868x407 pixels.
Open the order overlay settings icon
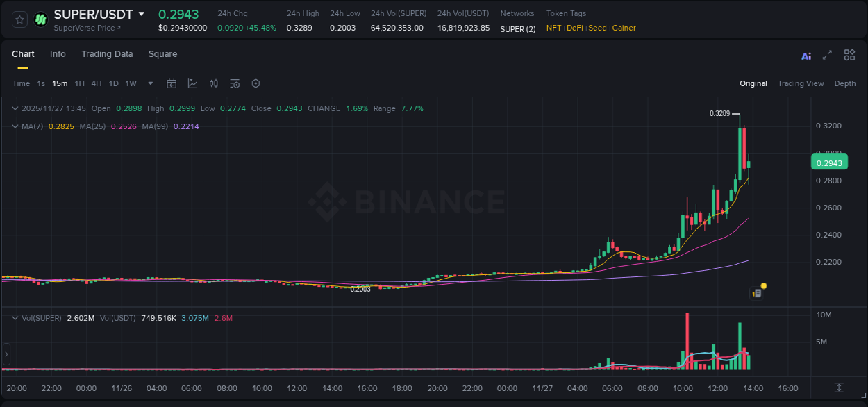click(x=234, y=83)
